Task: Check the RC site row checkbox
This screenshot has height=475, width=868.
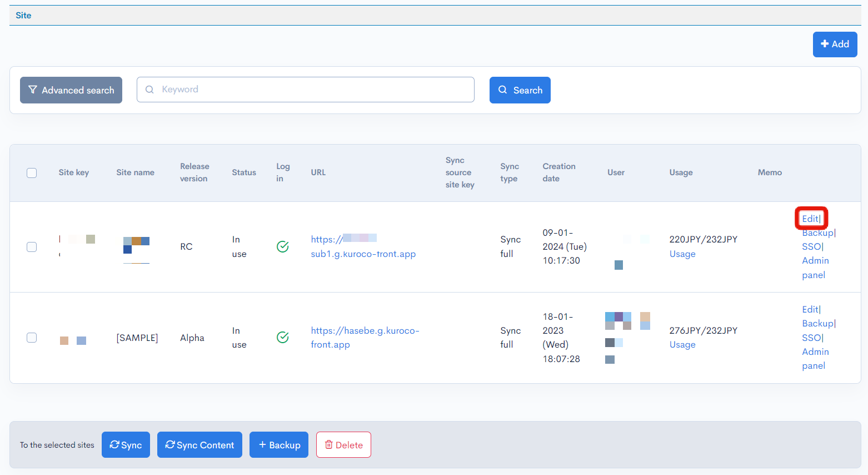Action: coord(32,247)
